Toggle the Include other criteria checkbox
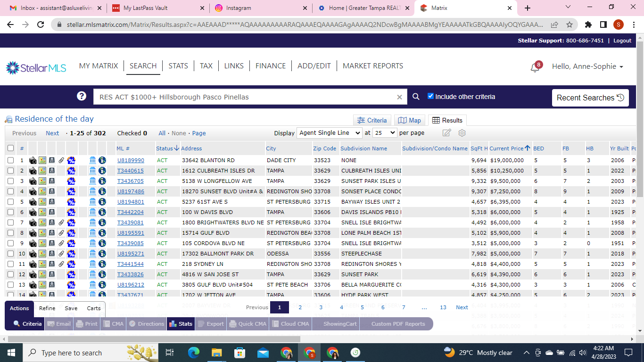 pyautogui.click(x=430, y=96)
